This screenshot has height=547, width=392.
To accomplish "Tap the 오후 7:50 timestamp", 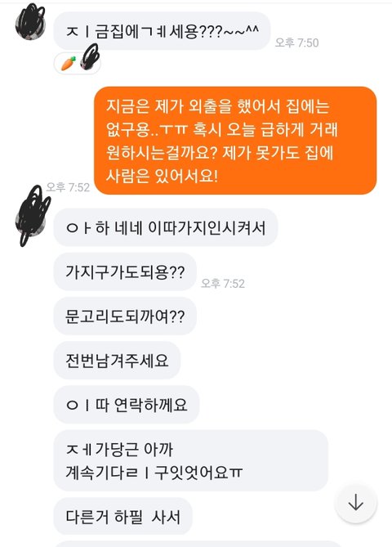I will tap(297, 43).
